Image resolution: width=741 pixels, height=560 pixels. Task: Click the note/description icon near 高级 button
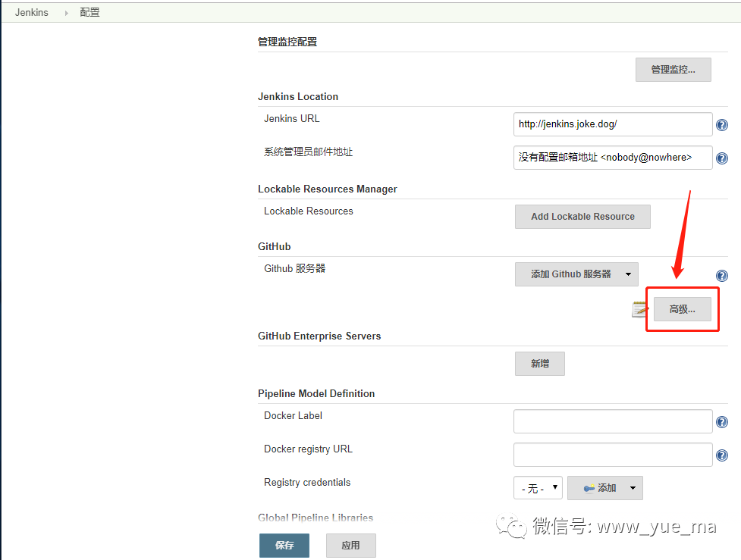(x=639, y=308)
